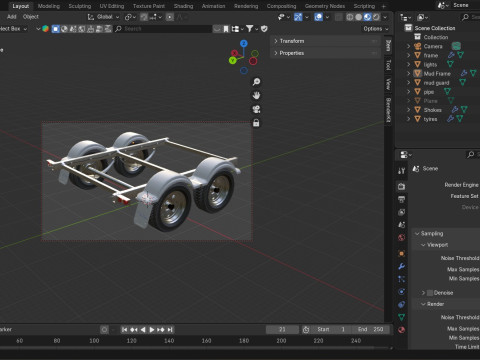Toggle auto keying record button
The width and height of the screenshot is (480, 360).
coord(104,329)
